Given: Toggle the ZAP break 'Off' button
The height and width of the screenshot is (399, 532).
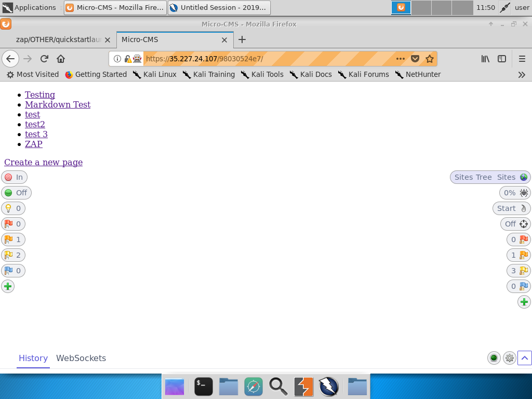Looking at the screenshot, I should coord(16,193).
